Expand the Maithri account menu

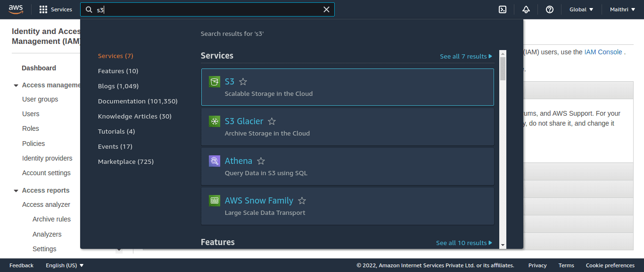tap(622, 9)
